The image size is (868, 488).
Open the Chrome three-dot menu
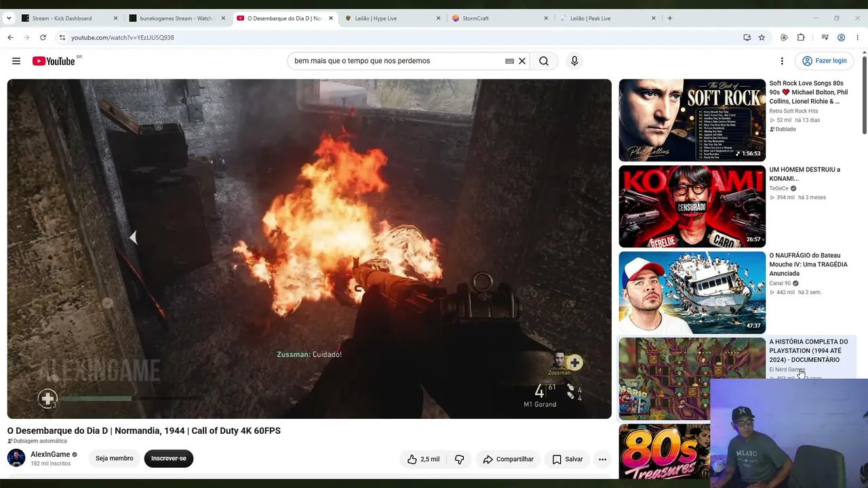point(858,37)
